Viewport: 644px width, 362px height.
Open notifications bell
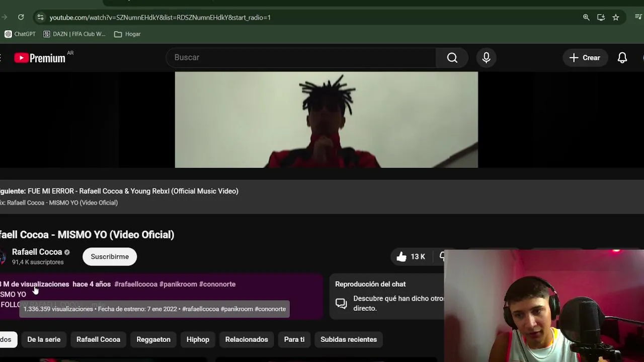point(622,58)
